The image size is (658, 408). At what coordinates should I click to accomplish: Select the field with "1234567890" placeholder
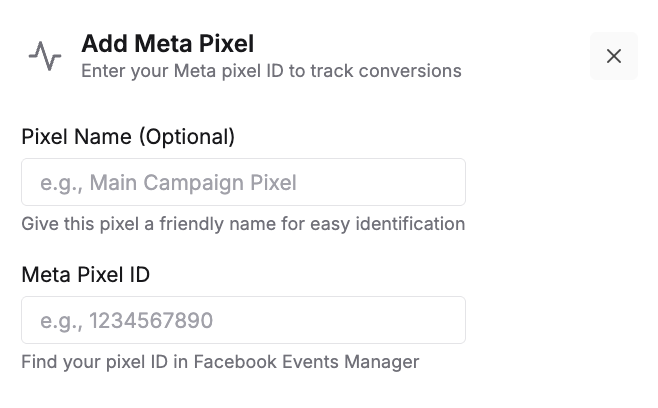pos(243,321)
